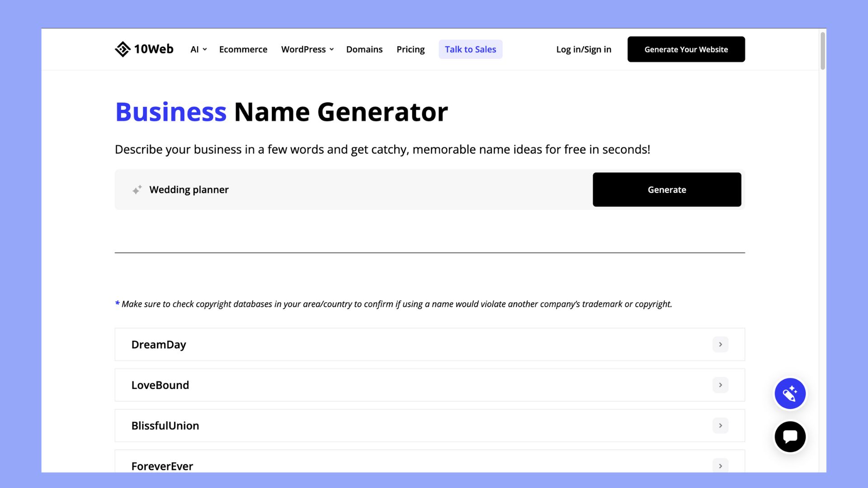The height and width of the screenshot is (488, 868).
Task: Click the Talk to Sales button
Action: (470, 49)
